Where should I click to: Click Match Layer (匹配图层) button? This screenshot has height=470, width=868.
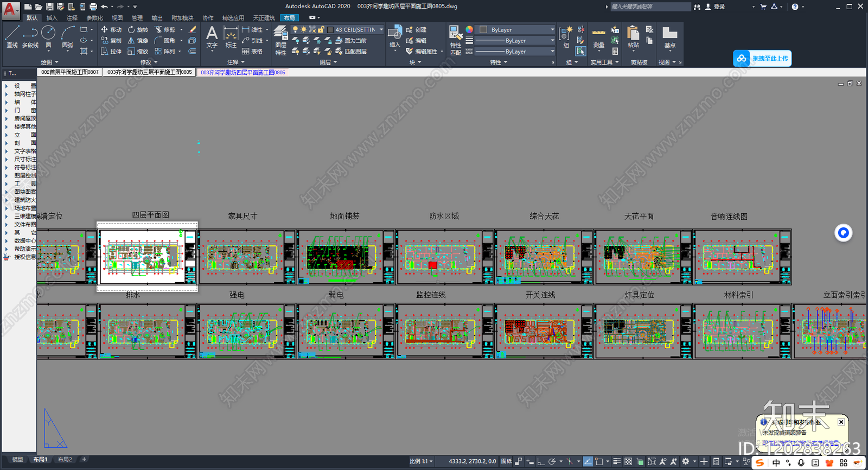[x=351, y=52]
